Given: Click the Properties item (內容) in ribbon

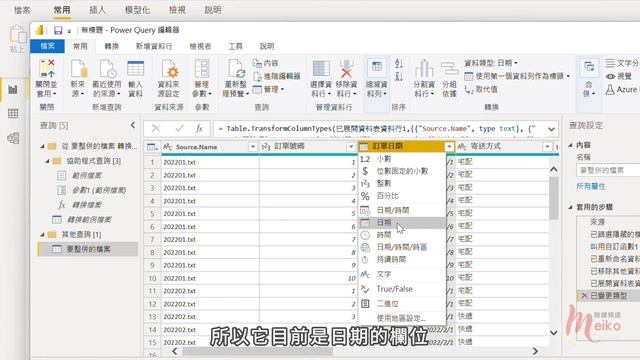Looking at the screenshot, I should tap(266, 63).
